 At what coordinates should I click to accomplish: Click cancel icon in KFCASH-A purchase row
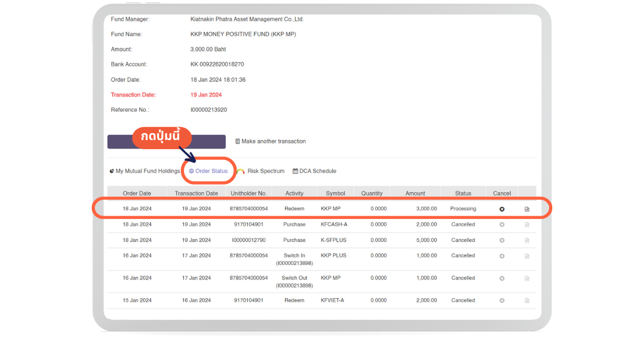(502, 225)
